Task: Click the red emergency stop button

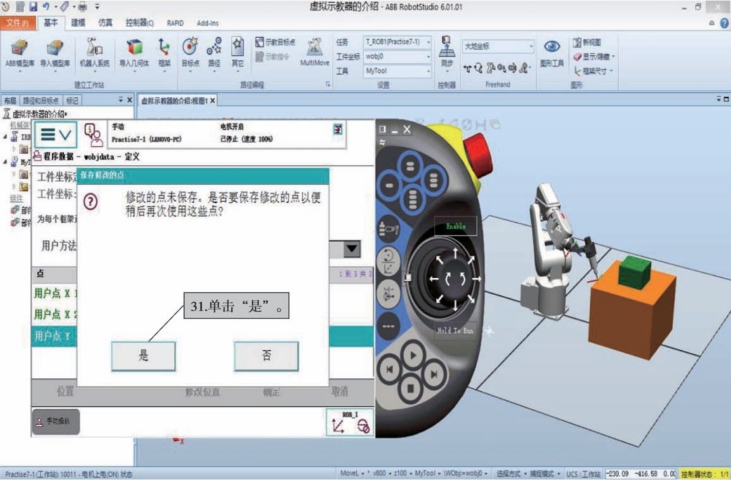Action: [x=478, y=154]
